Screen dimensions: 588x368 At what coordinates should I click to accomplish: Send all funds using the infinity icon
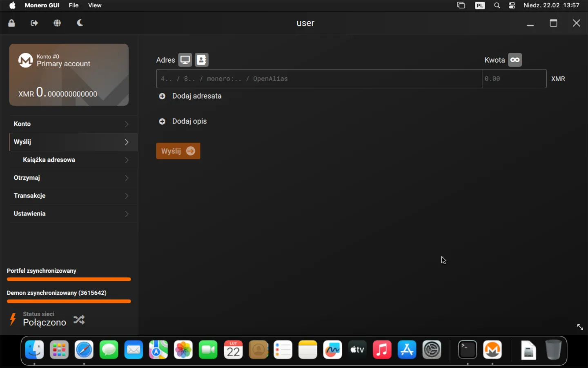(515, 60)
